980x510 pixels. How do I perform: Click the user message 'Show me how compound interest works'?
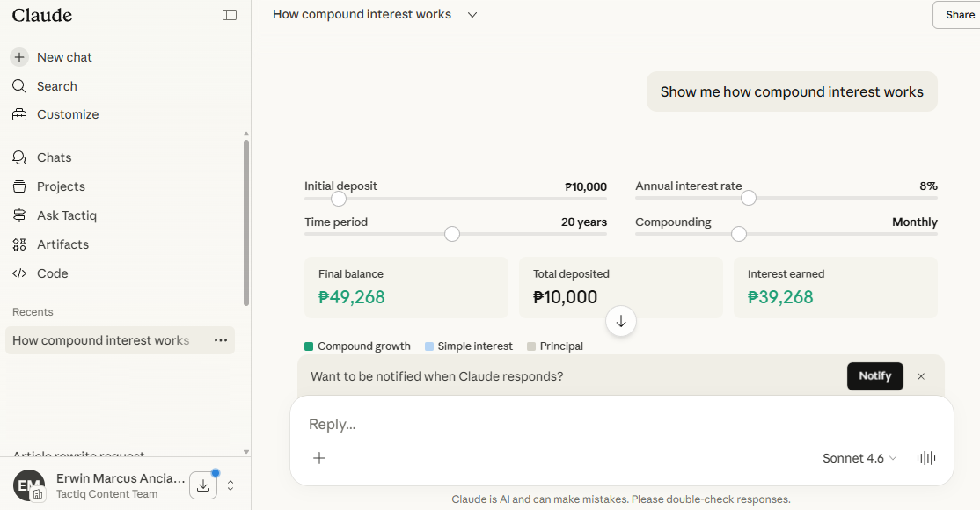pos(792,91)
